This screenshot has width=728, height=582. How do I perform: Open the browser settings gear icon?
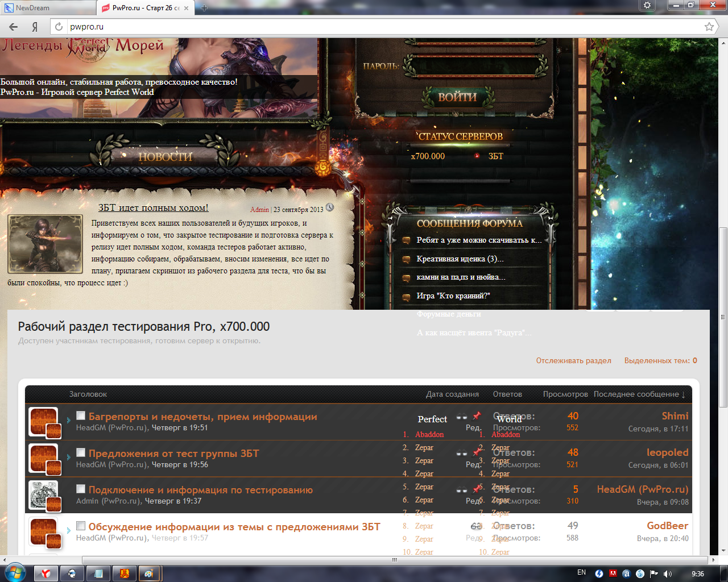[647, 5]
